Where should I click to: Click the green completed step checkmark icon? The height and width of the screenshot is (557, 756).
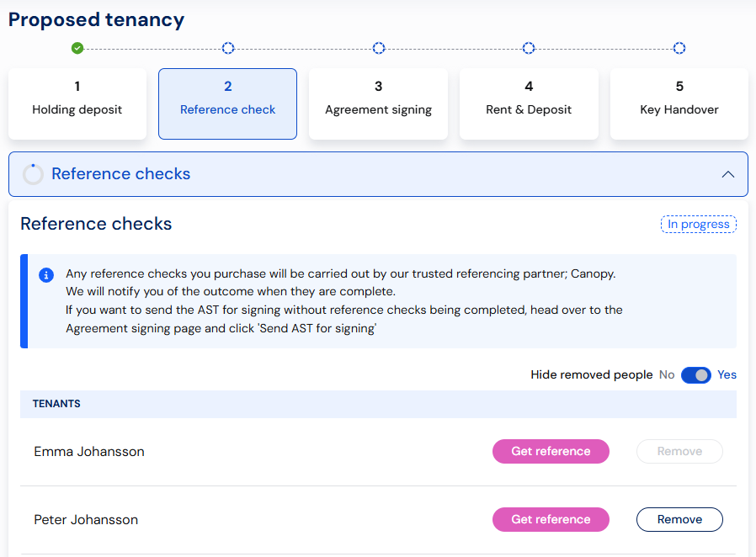click(x=77, y=48)
